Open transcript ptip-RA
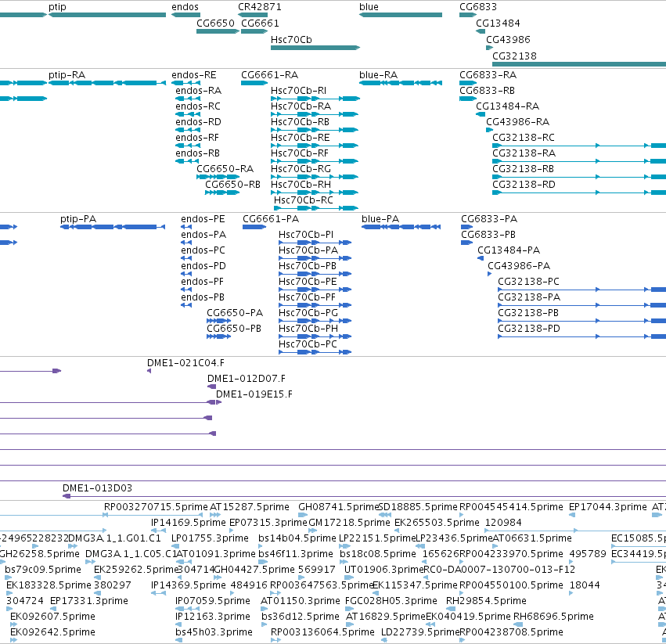The height and width of the screenshot is (644, 666). (x=67, y=75)
